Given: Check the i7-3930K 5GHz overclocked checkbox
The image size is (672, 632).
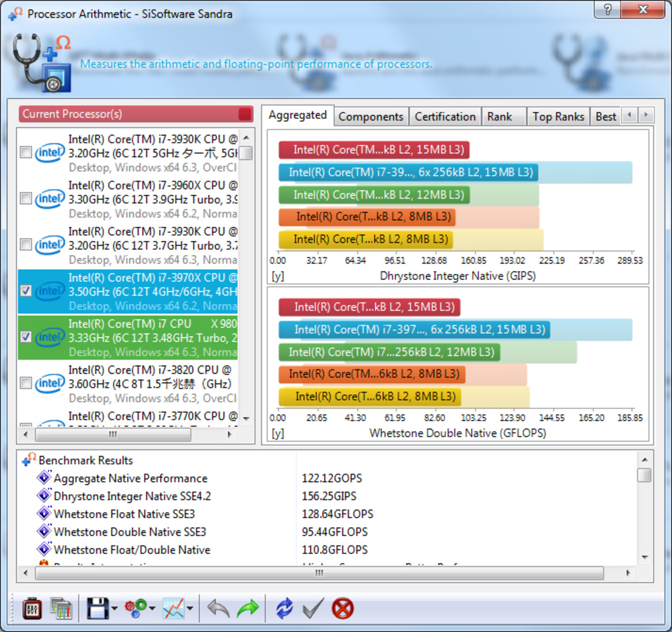Looking at the screenshot, I should 26,153.
